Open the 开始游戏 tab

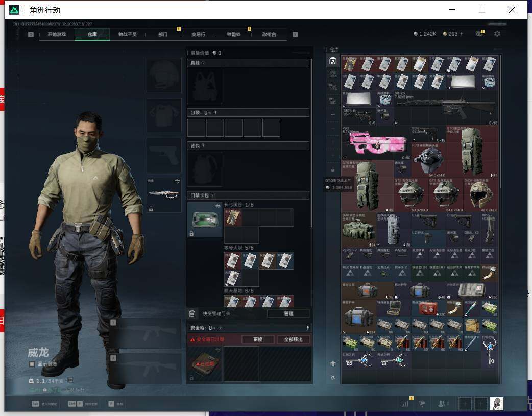(57, 34)
